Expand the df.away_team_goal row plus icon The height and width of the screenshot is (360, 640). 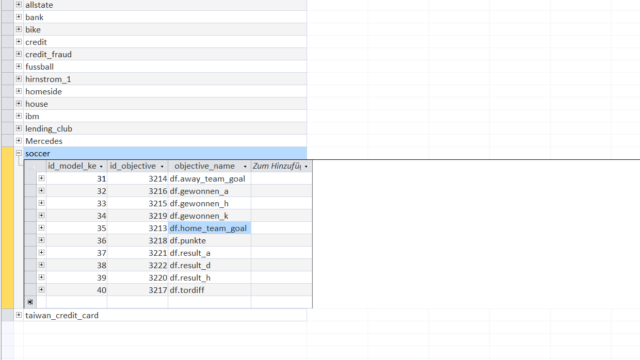[x=42, y=178]
